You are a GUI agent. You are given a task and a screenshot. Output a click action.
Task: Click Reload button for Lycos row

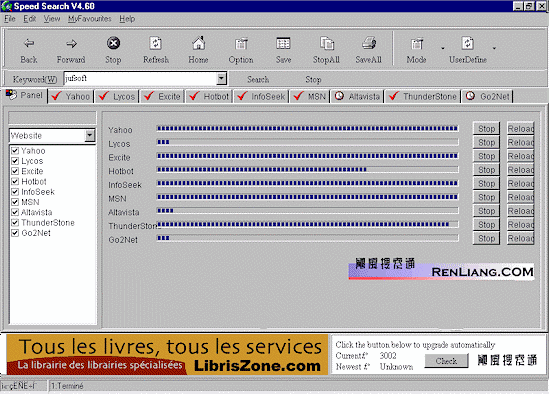(x=521, y=142)
